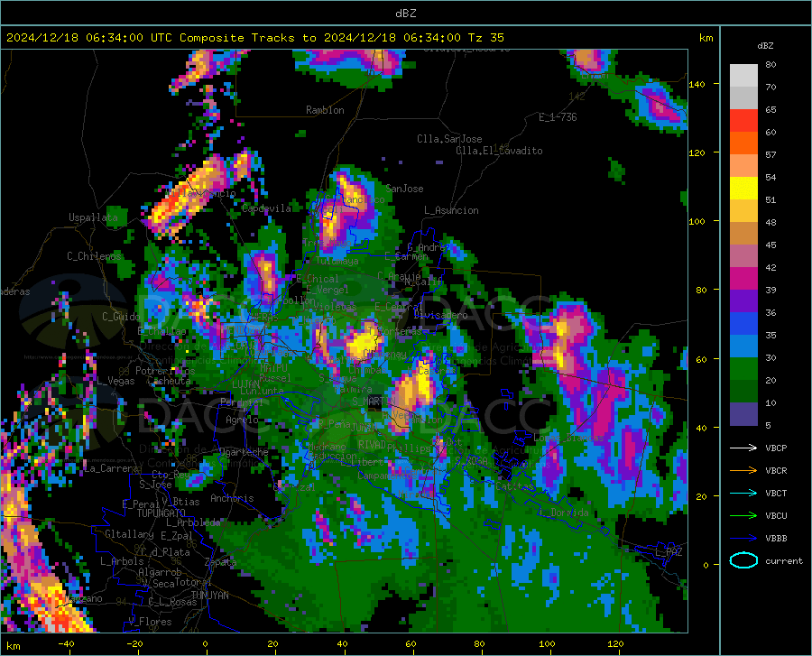Choose the light blue 30-35 dBZ swatch
Image resolution: width=812 pixels, height=656 pixels.
pos(743,346)
